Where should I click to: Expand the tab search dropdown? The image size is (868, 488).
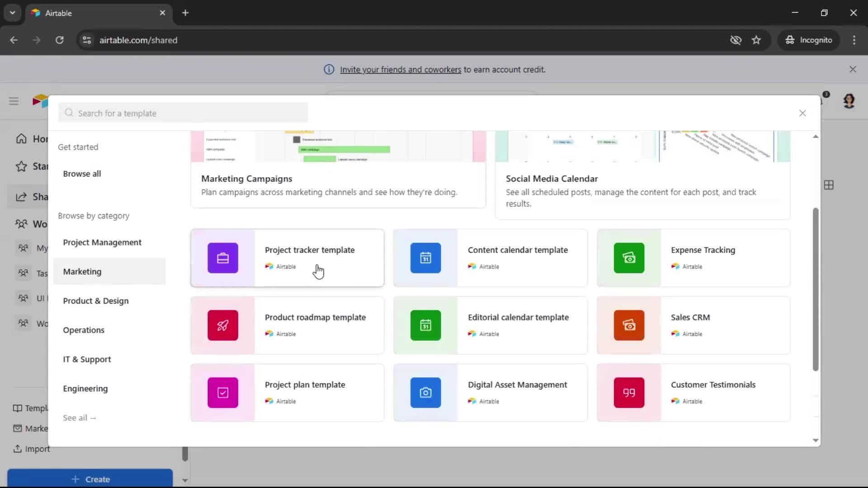pyautogui.click(x=13, y=13)
